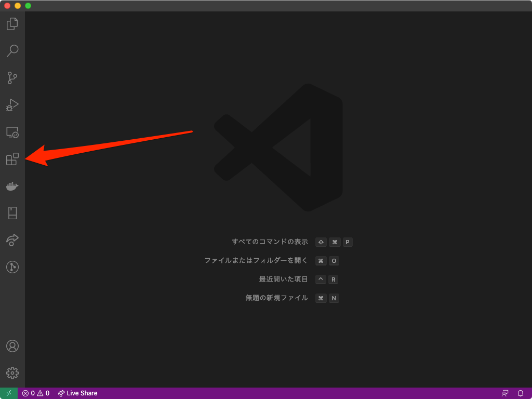Open notifications with the bell icon
This screenshot has width=532, height=399.
pyautogui.click(x=521, y=393)
